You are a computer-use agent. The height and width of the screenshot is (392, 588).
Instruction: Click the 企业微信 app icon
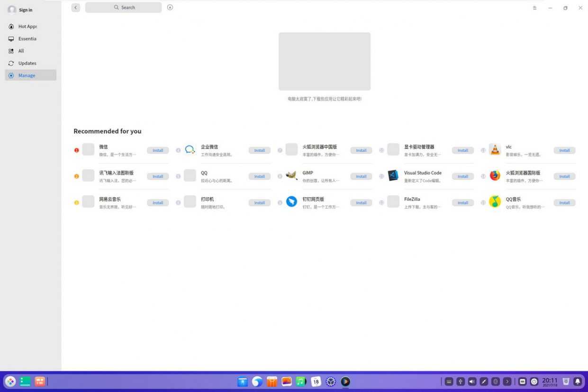(x=190, y=150)
